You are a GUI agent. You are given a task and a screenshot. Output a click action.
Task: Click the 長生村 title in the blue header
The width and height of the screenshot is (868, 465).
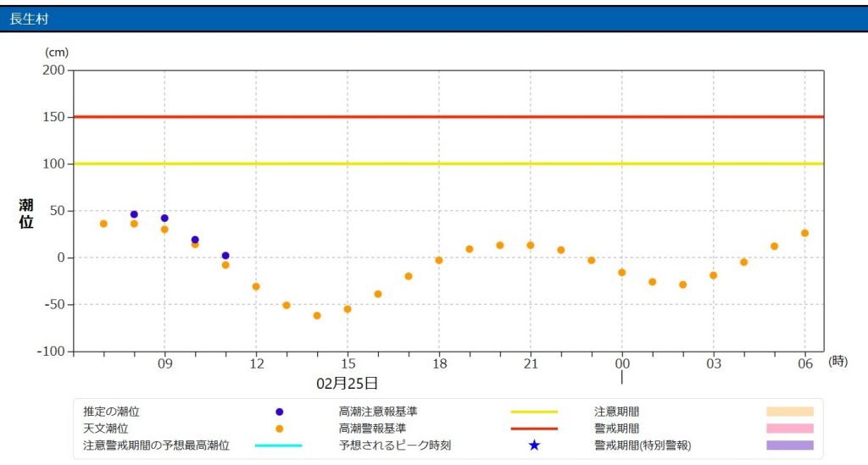coord(29,19)
